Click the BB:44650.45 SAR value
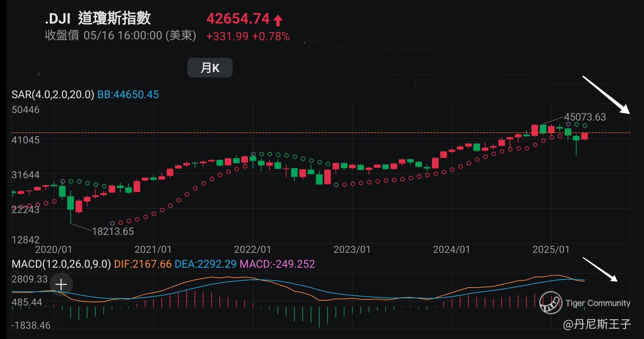 128,95
